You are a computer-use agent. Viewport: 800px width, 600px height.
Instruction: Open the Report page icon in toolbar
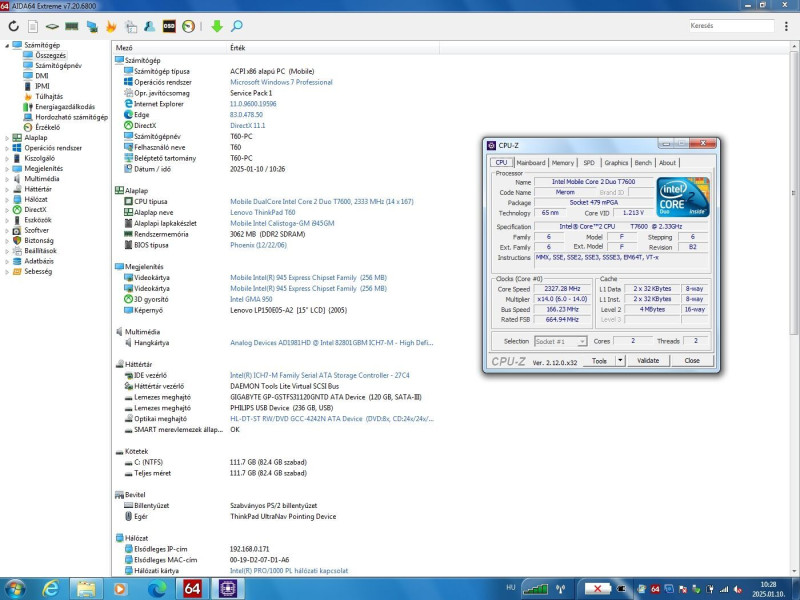click(x=33, y=26)
